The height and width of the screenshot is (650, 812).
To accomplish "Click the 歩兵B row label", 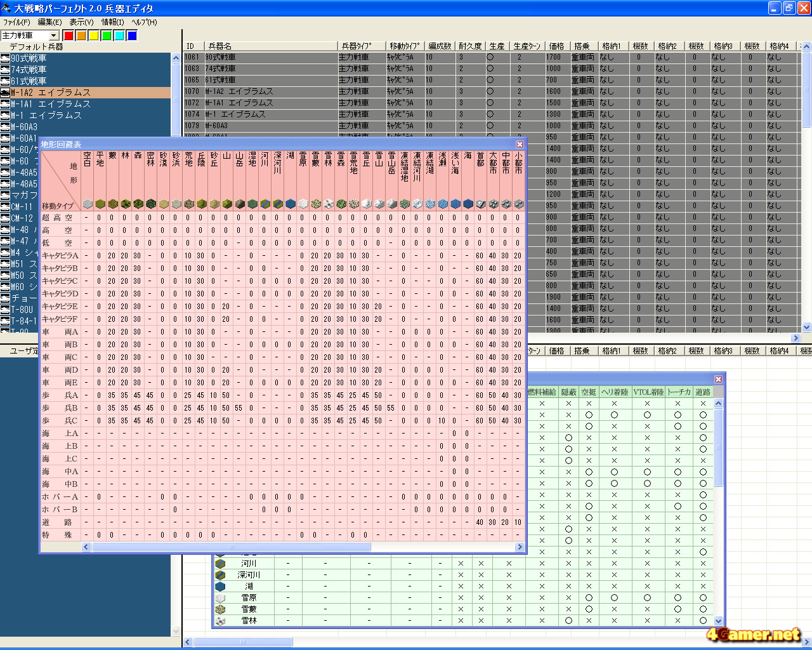I will click(x=60, y=408).
